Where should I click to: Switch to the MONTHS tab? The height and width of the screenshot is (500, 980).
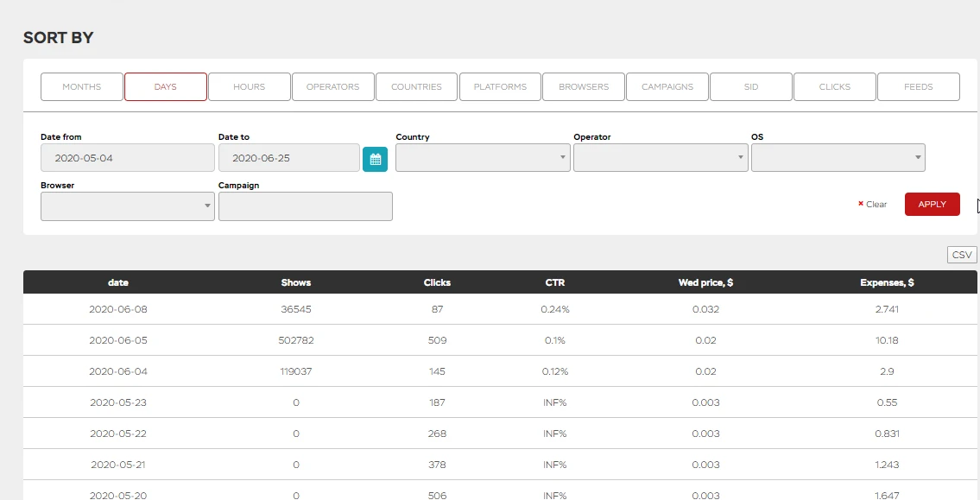pos(82,87)
